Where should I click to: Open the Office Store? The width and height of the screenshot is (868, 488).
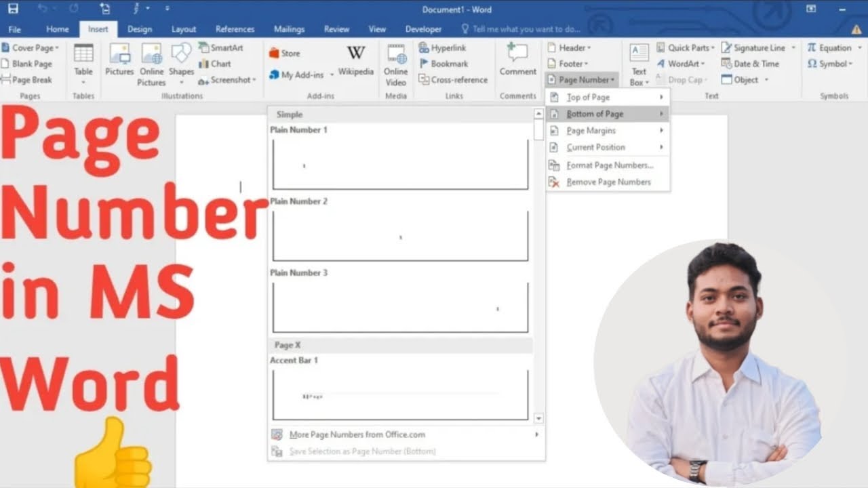click(284, 53)
